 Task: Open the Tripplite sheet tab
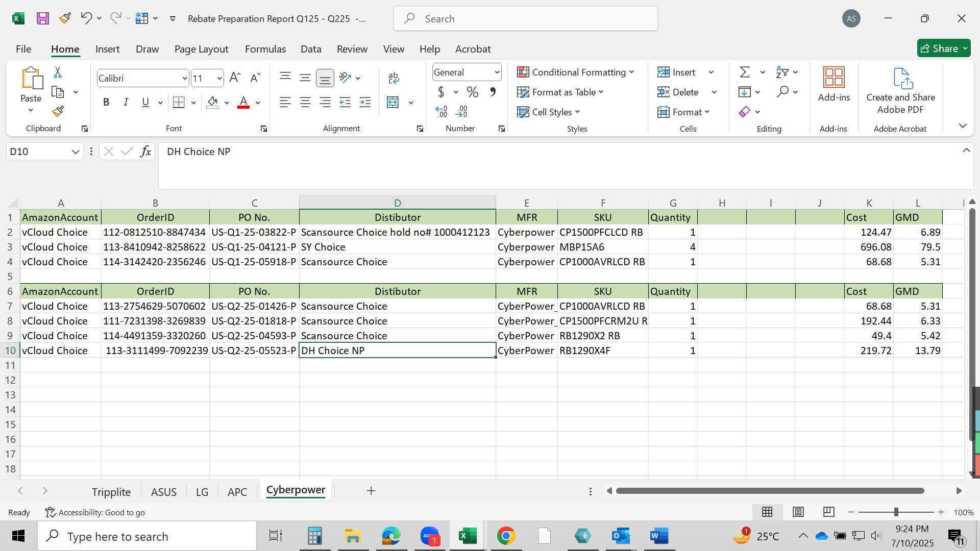tap(111, 492)
